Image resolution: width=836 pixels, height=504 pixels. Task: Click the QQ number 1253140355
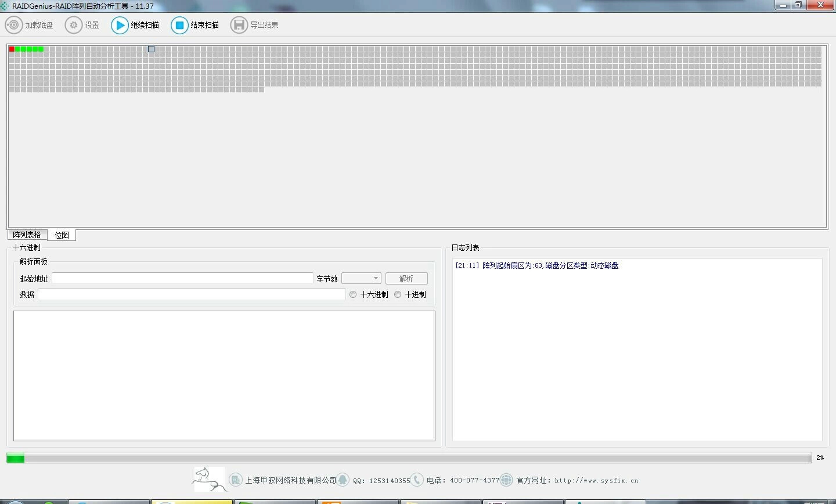point(390,480)
